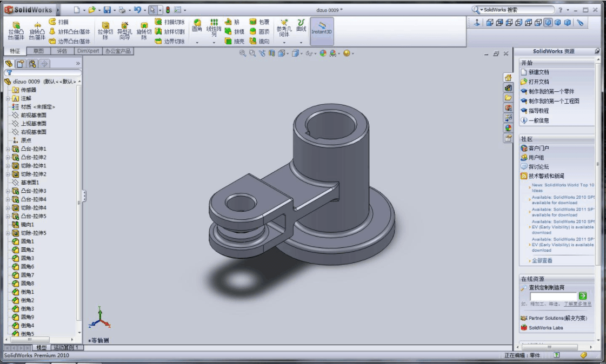This screenshot has height=364, width=606.
Task: Open the 评估 evaluate tab
Action: (x=62, y=51)
